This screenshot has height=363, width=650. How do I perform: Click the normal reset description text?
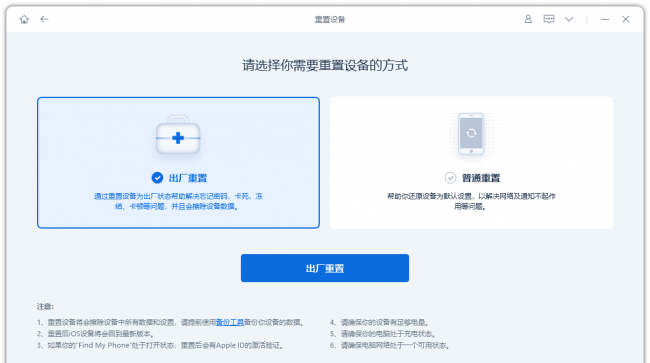click(471, 201)
